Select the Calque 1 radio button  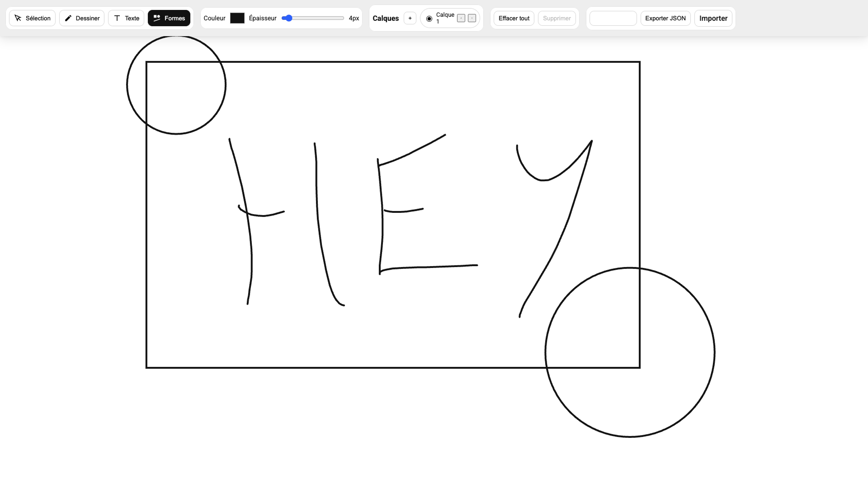(x=429, y=19)
